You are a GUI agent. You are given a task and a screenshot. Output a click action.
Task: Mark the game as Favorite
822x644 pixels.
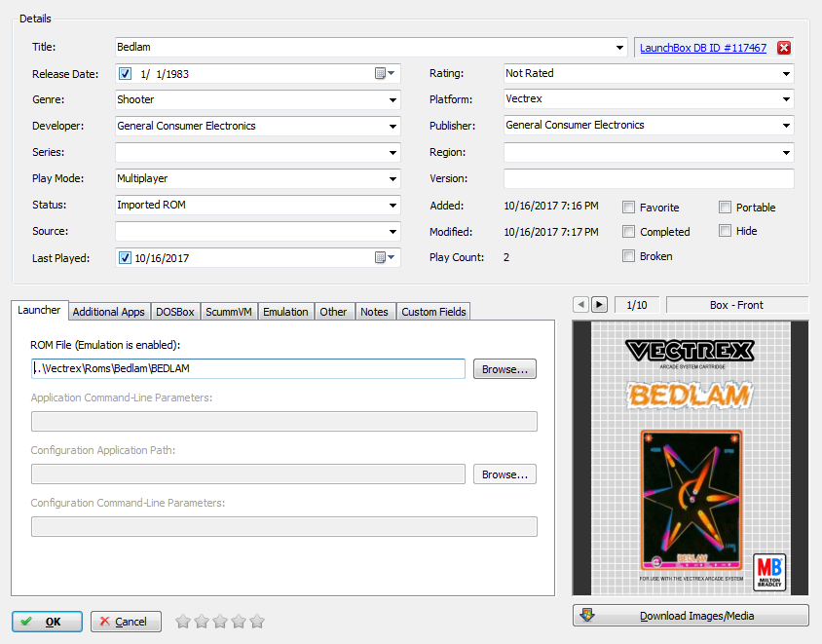coord(628,208)
